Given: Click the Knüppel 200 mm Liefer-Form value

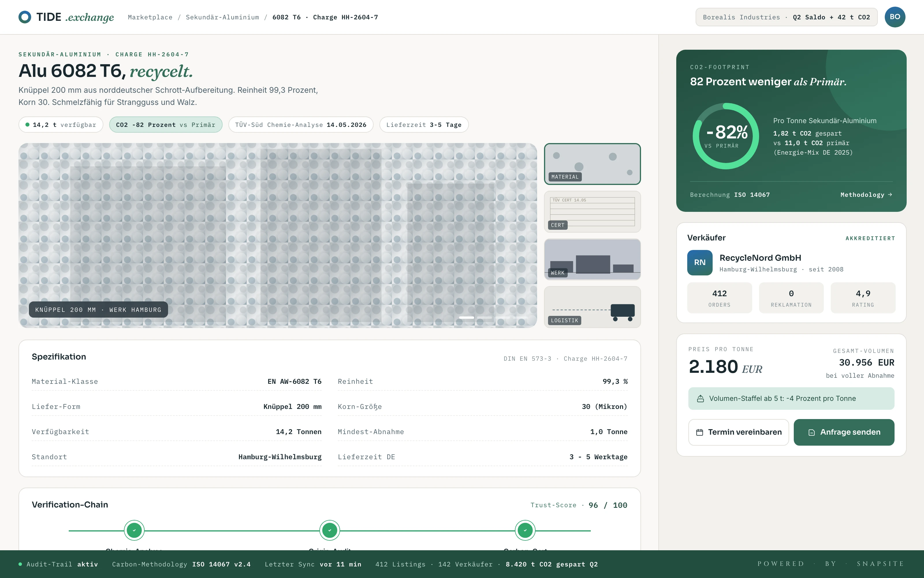Looking at the screenshot, I should point(293,407).
